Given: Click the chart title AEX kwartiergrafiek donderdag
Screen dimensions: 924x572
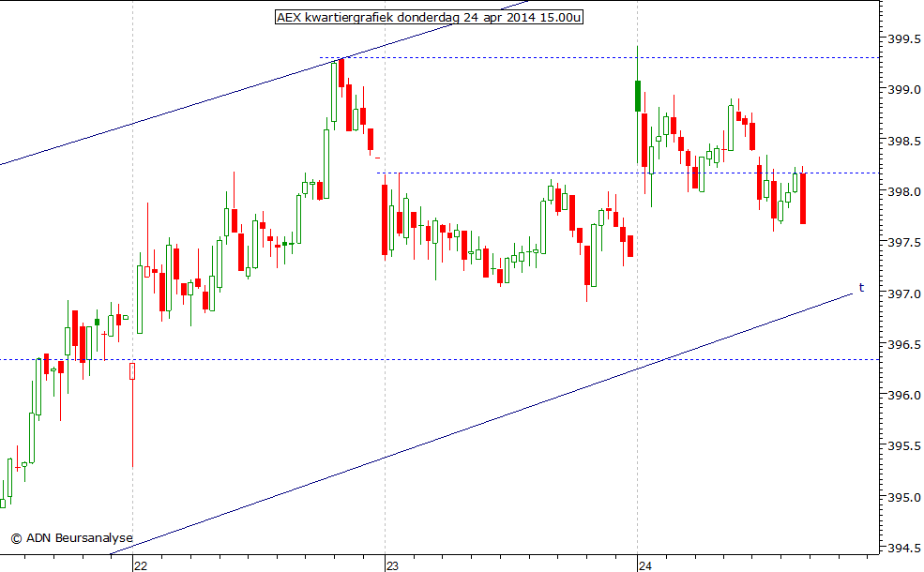Looking at the screenshot, I should click(429, 17).
